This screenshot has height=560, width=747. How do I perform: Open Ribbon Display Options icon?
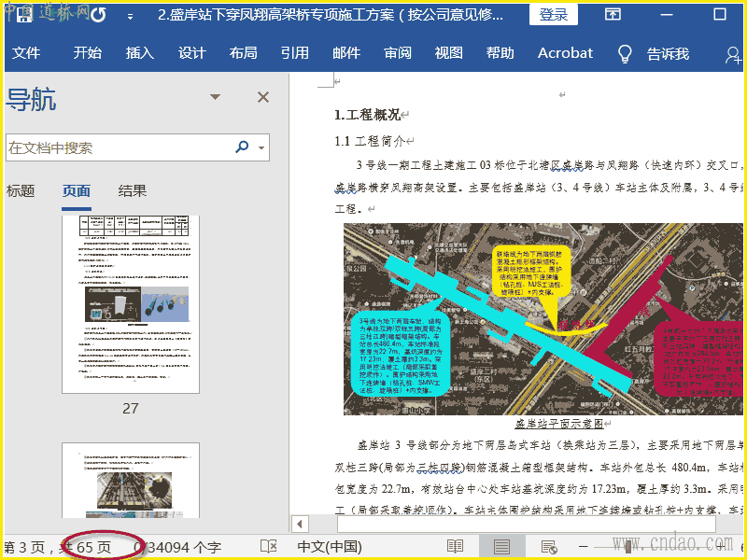613,14
